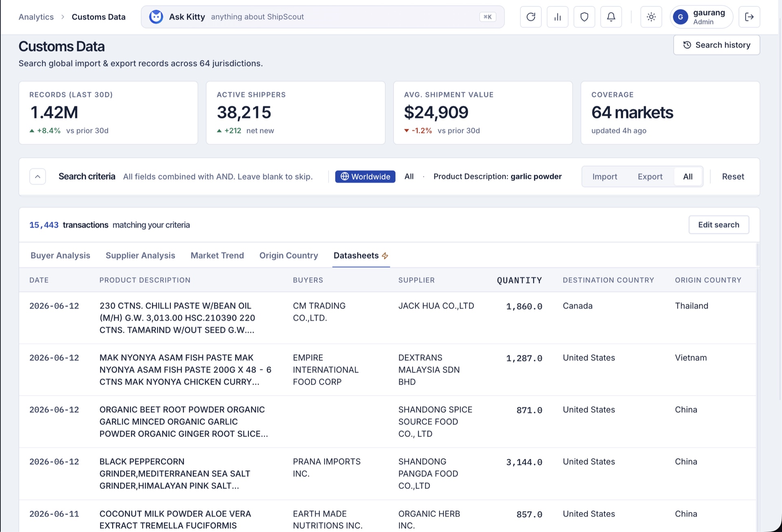Click the Coverage 64 markets card
The height and width of the screenshot is (532, 782).
click(x=670, y=113)
